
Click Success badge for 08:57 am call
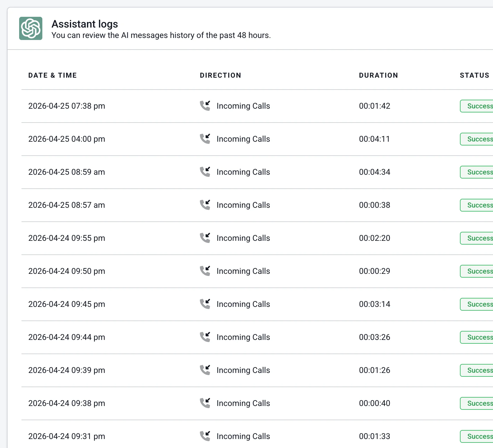(477, 205)
